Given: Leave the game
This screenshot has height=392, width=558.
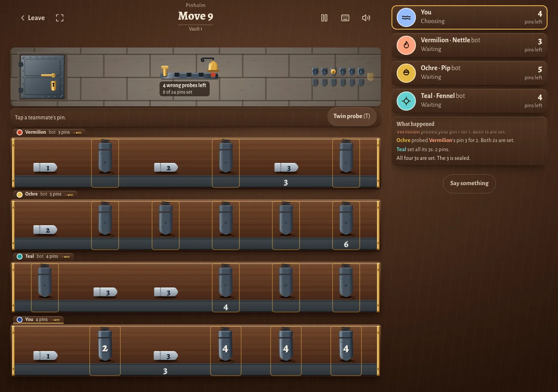Looking at the screenshot, I should [33, 18].
